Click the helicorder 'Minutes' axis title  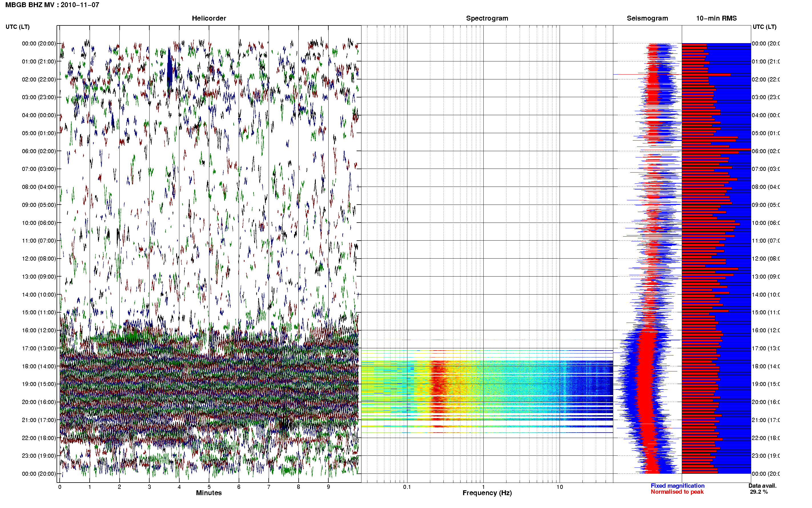pyautogui.click(x=209, y=493)
